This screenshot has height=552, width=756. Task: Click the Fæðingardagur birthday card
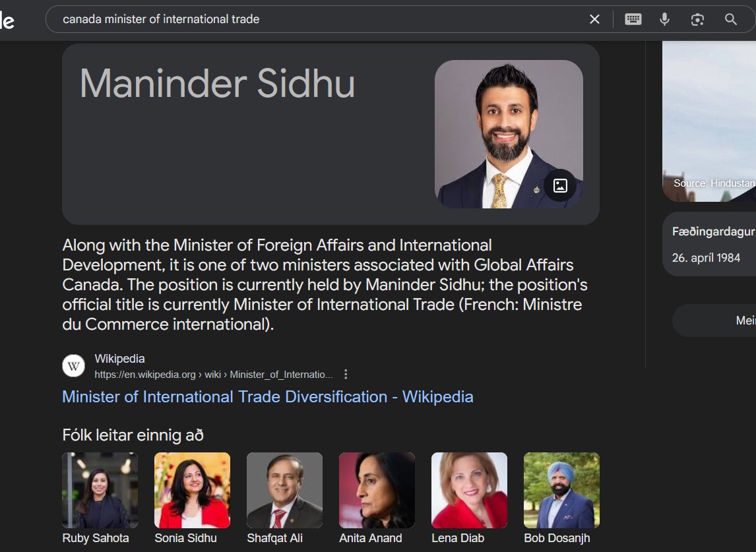(709, 244)
